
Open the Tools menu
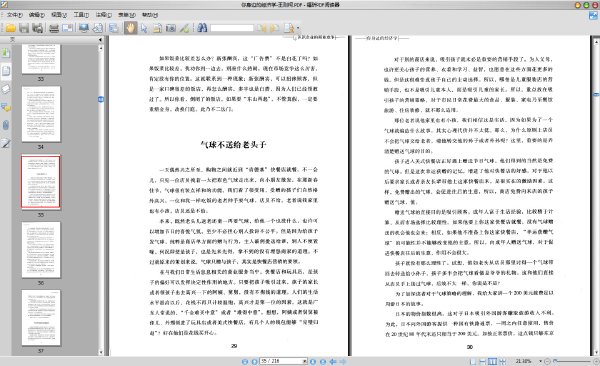pos(81,15)
